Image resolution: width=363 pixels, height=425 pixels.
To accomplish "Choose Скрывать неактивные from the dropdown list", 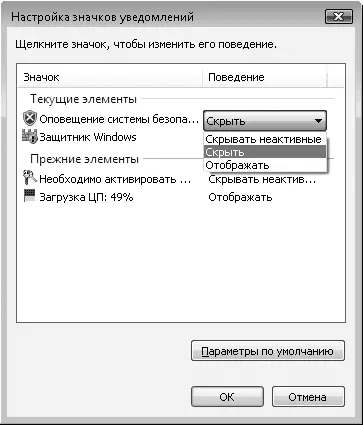I will pyautogui.click(x=263, y=139).
